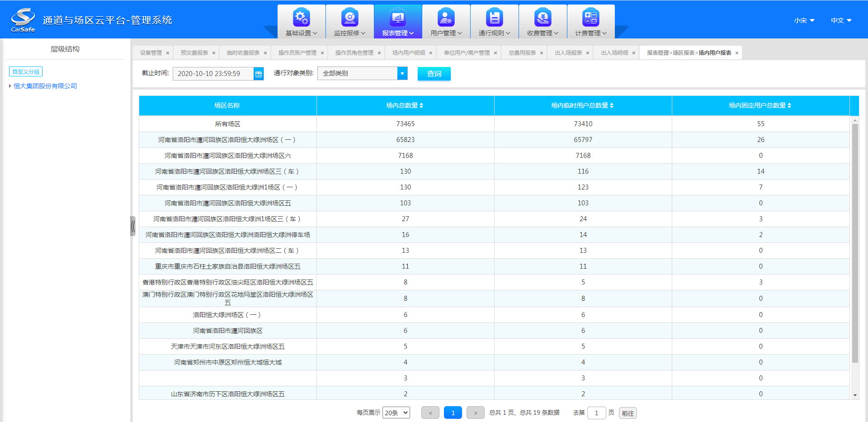Expand the 通行对象类别 dropdown
The image size is (868, 422).
(402, 73)
